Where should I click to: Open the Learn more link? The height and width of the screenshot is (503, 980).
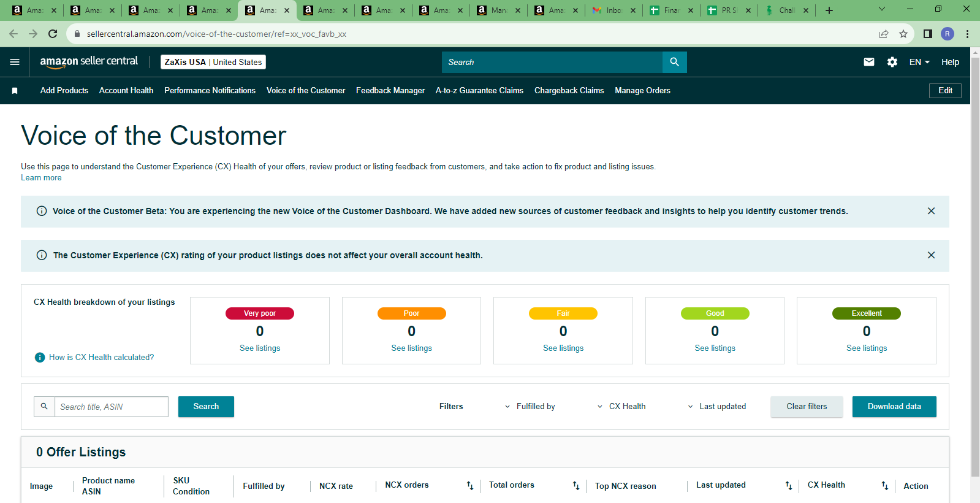click(x=41, y=178)
